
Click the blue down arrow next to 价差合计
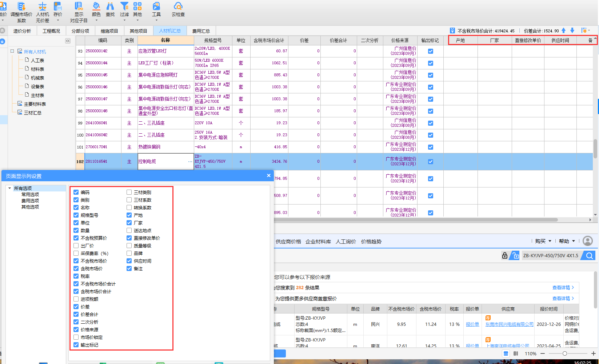click(572, 31)
